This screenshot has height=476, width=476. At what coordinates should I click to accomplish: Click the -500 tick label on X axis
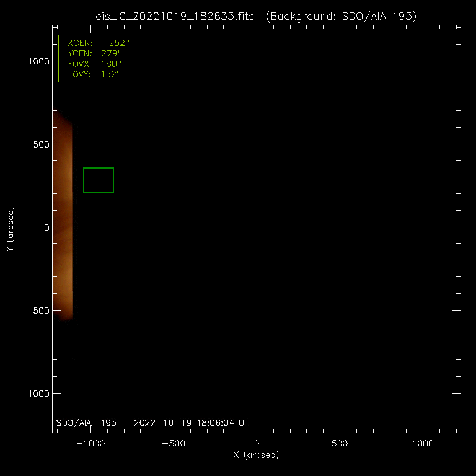174,444
